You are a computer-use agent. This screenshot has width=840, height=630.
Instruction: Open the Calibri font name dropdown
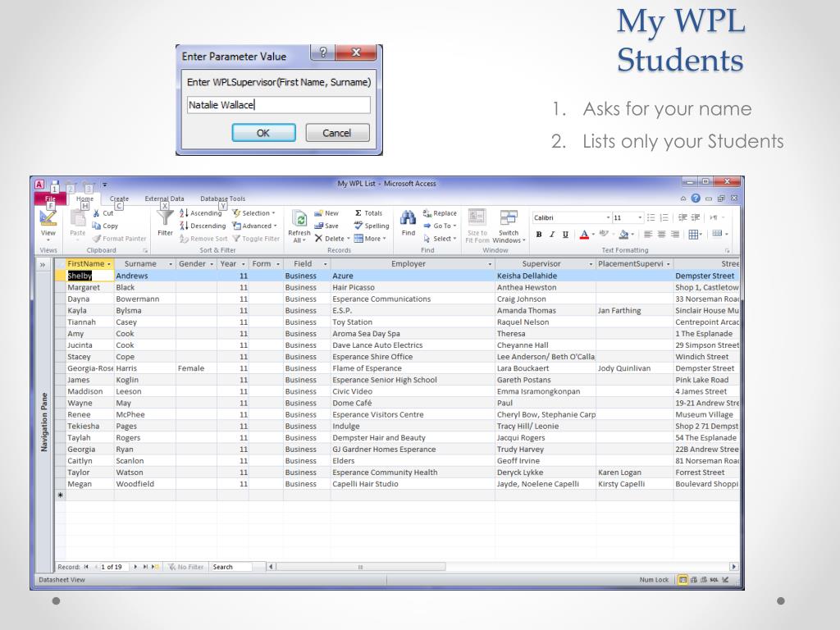608,217
